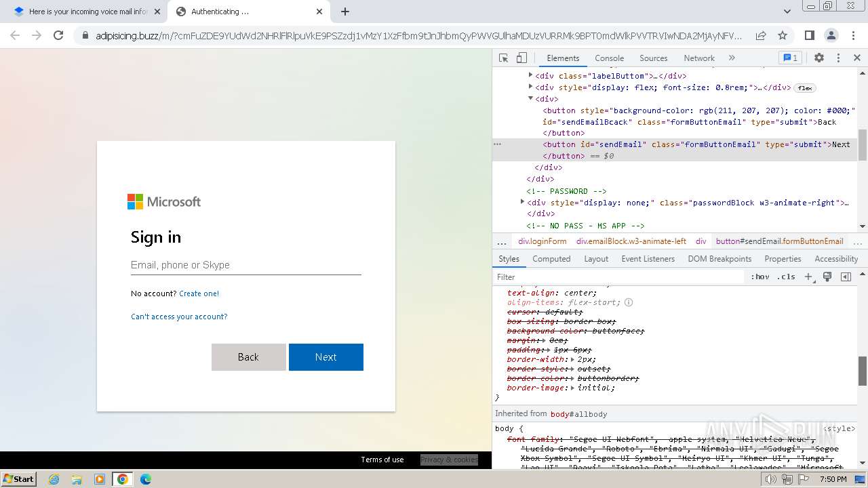Reload the page
The image size is (868, 488).
[x=58, y=35]
